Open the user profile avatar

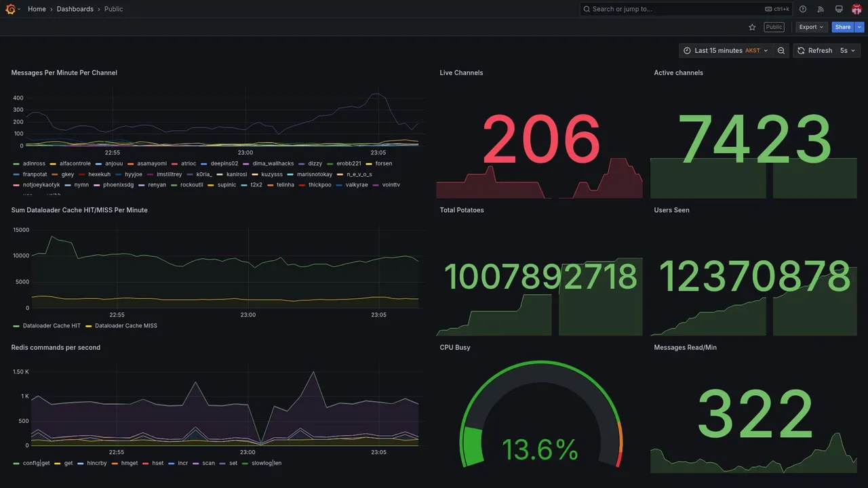(x=856, y=9)
